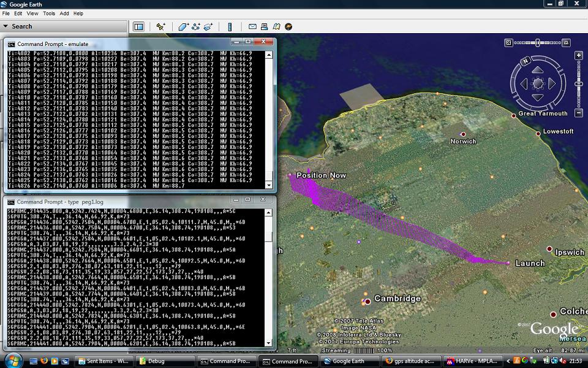Pan the map up with navigation arrow

coord(537,70)
